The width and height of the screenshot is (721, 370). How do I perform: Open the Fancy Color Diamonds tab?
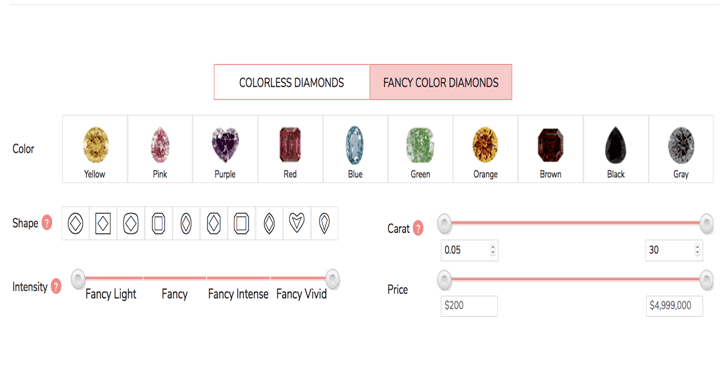441,82
